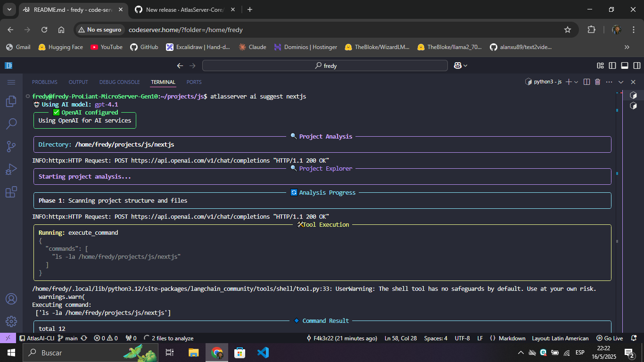Split the terminal

(x=586, y=82)
